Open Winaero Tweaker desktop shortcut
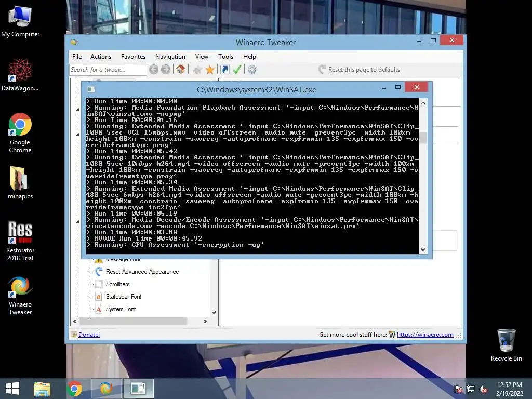Image resolution: width=532 pixels, height=399 pixels. (x=20, y=296)
